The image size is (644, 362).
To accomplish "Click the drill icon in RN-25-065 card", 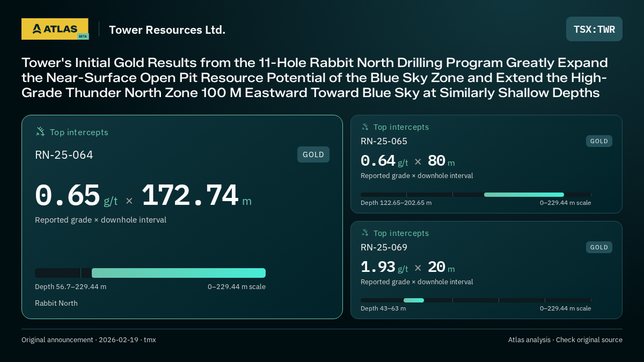I will click(365, 127).
